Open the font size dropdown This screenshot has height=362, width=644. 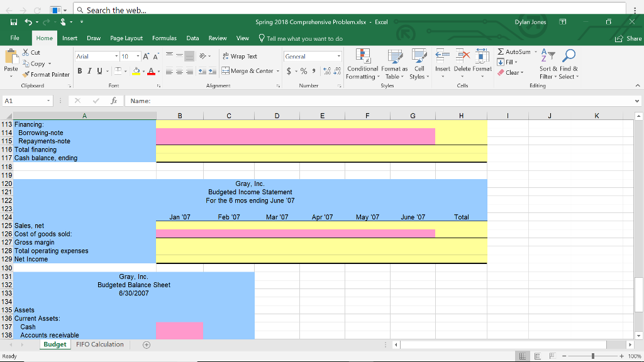pyautogui.click(x=138, y=56)
